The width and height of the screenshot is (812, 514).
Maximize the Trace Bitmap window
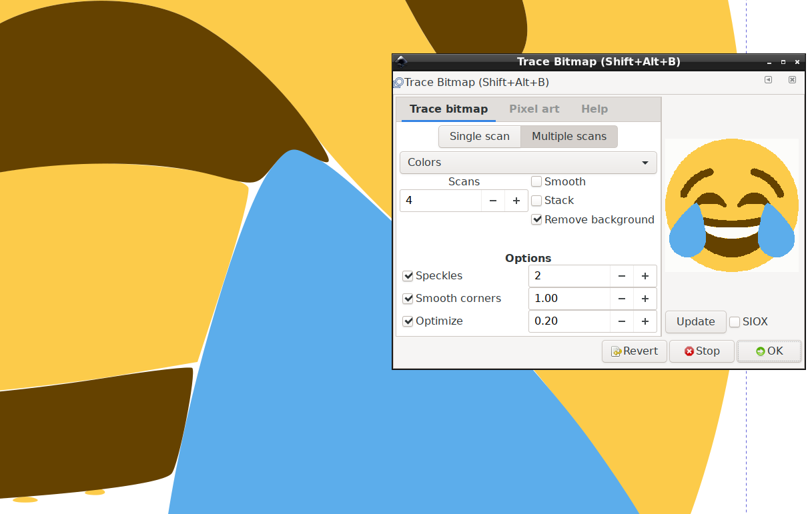783,62
